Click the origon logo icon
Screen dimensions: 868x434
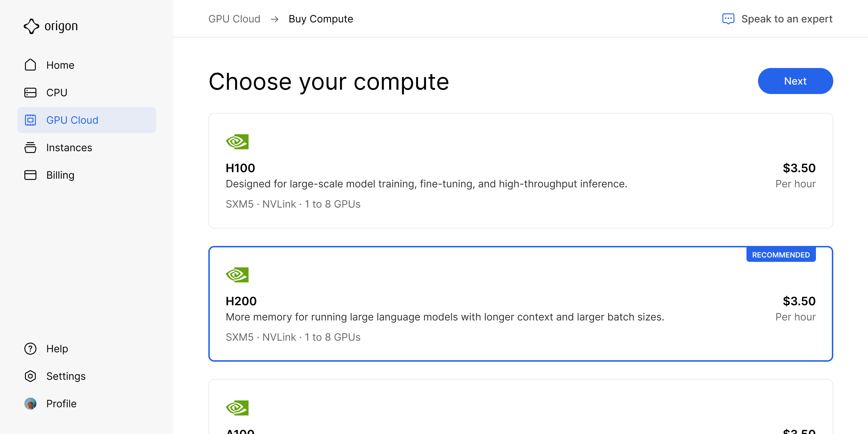click(x=31, y=26)
